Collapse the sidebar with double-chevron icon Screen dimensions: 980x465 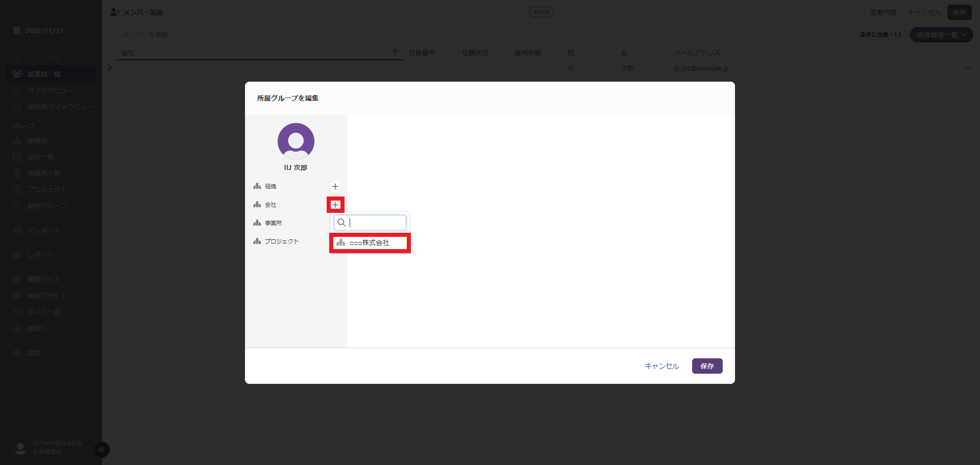click(102, 449)
